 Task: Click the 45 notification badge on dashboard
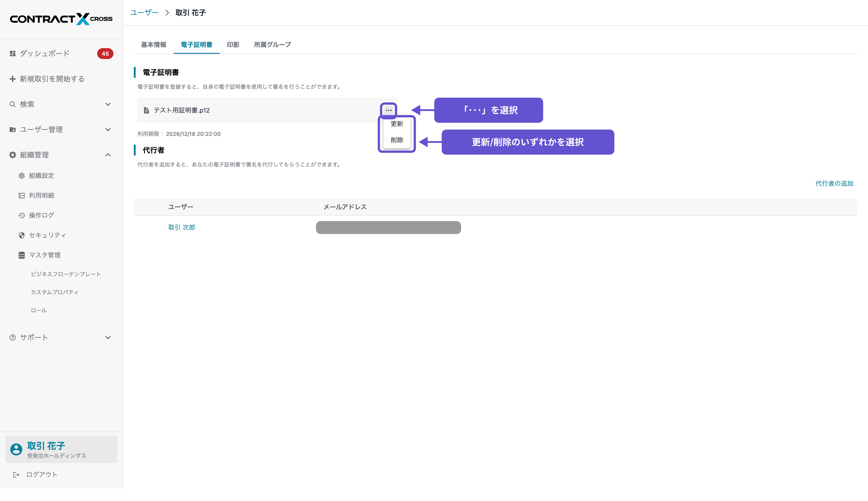[105, 54]
